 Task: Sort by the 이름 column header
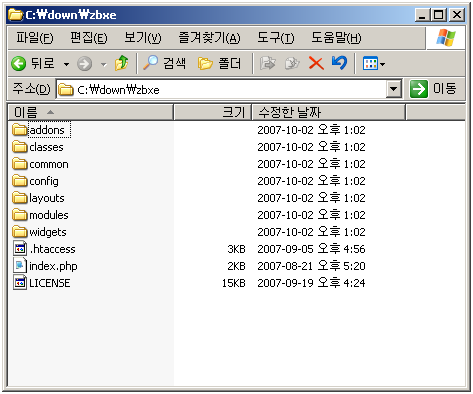90,112
